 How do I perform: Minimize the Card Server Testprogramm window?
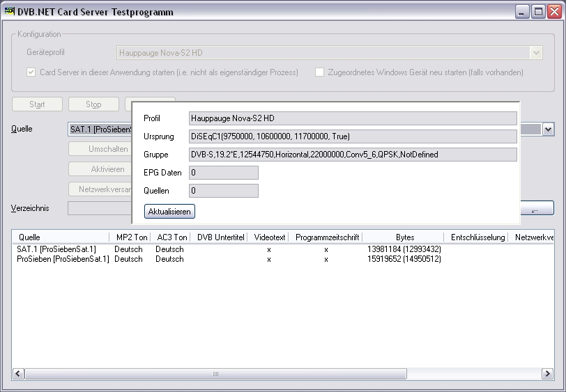pos(522,12)
